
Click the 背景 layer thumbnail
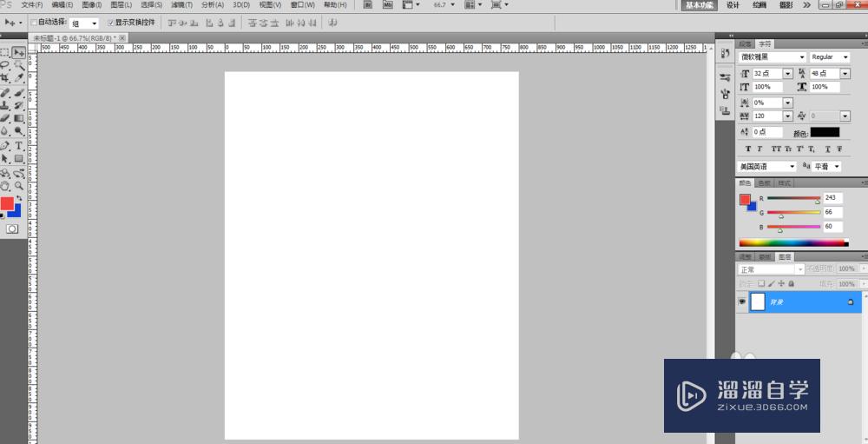click(757, 302)
